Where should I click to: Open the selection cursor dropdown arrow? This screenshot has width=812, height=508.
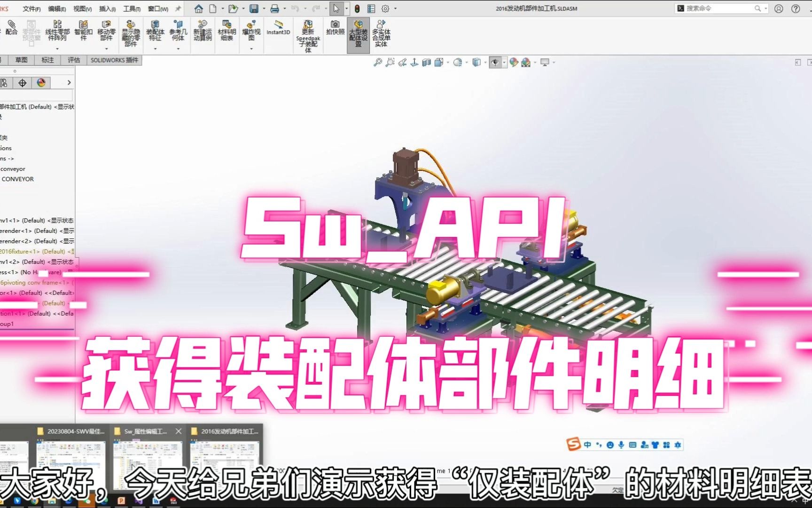pyautogui.click(x=347, y=8)
